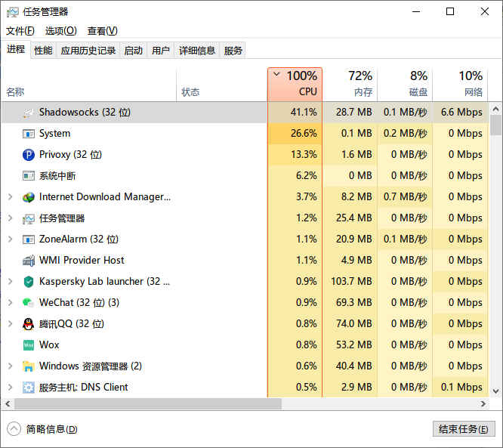Click the horizontal scrollbar left arrow

click(8, 403)
